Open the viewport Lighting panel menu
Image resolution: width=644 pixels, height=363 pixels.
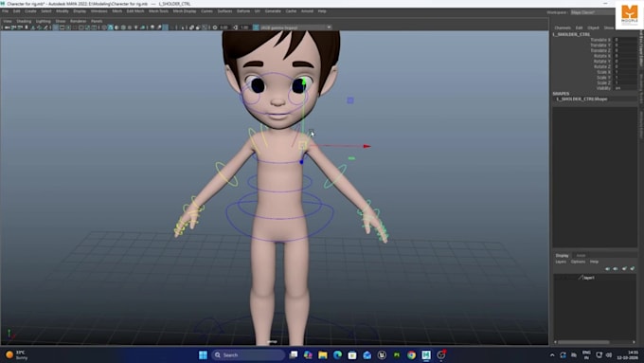pyautogui.click(x=44, y=21)
